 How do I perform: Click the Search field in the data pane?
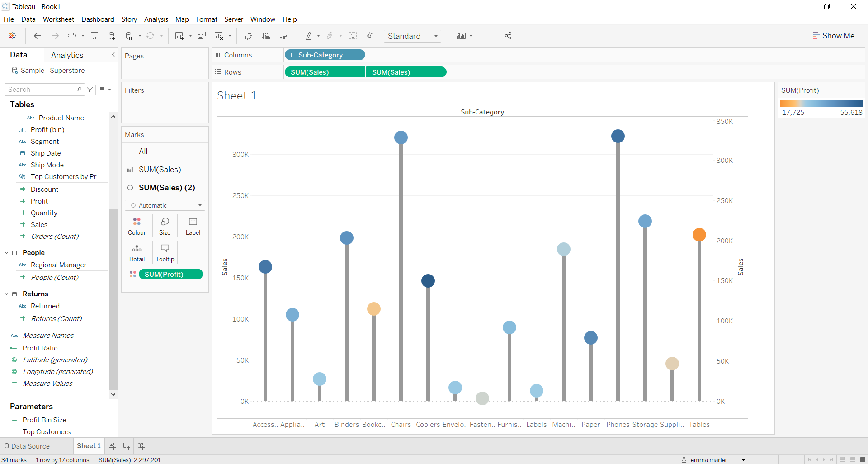point(41,89)
